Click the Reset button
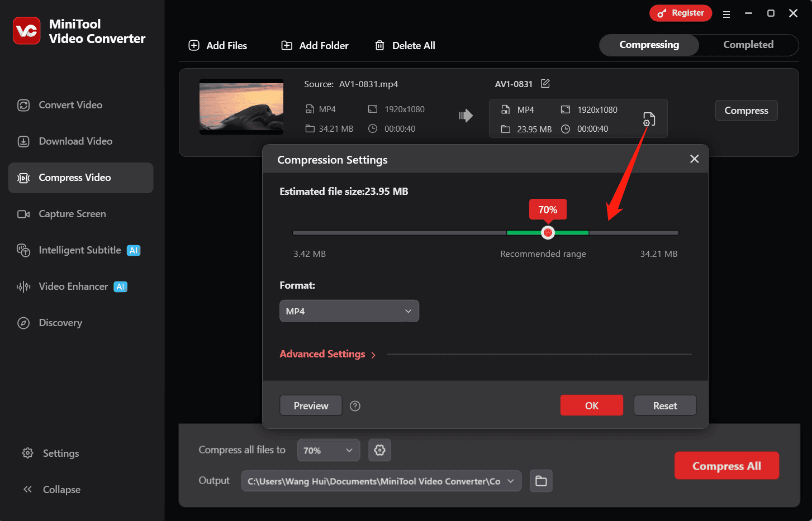Viewport: 812px width, 521px height. [665, 405]
